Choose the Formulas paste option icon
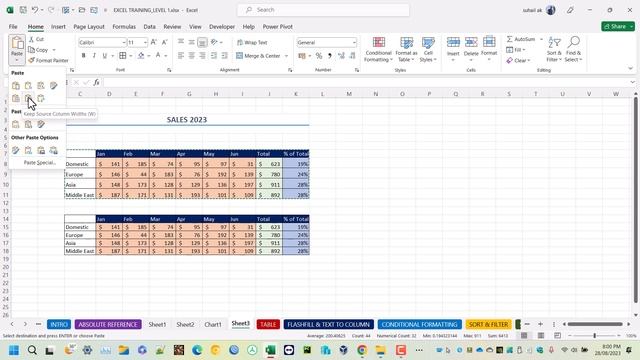This screenshot has width=640, height=360. pos(28,86)
